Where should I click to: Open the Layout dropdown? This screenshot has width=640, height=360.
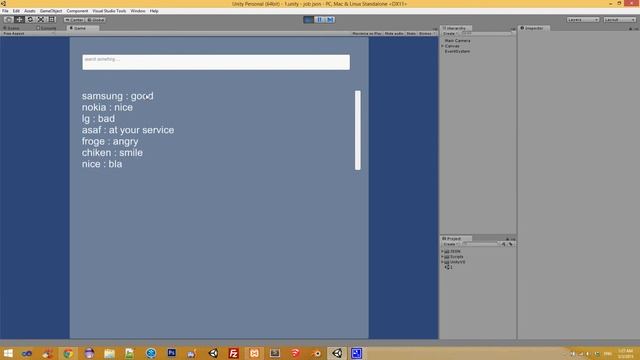(619, 20)
